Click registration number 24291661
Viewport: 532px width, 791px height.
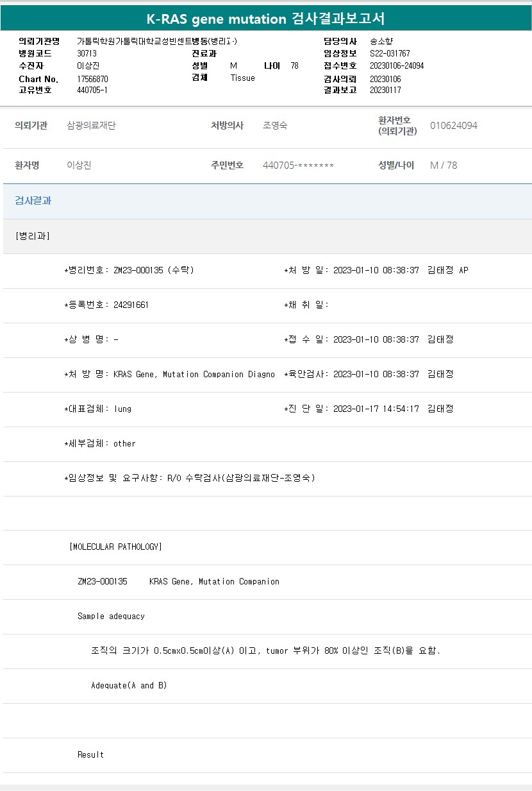click(x=131, y=305)
